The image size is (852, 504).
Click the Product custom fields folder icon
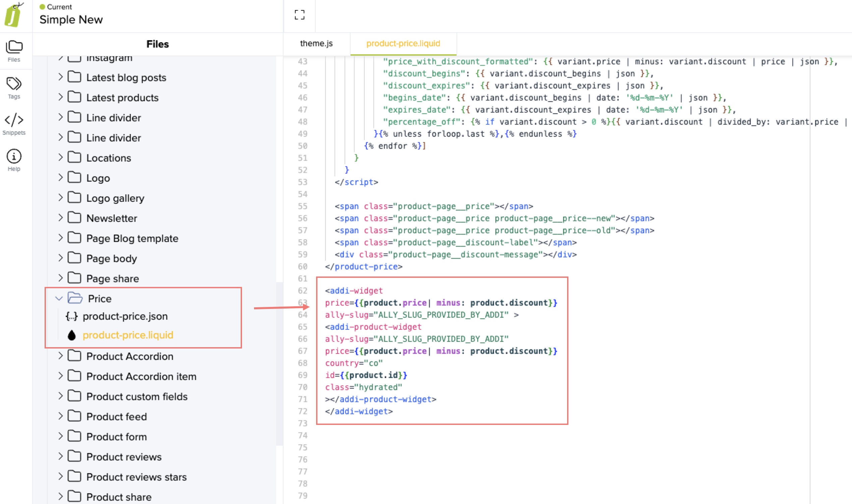pyautogui.click(x=74, y=396)
